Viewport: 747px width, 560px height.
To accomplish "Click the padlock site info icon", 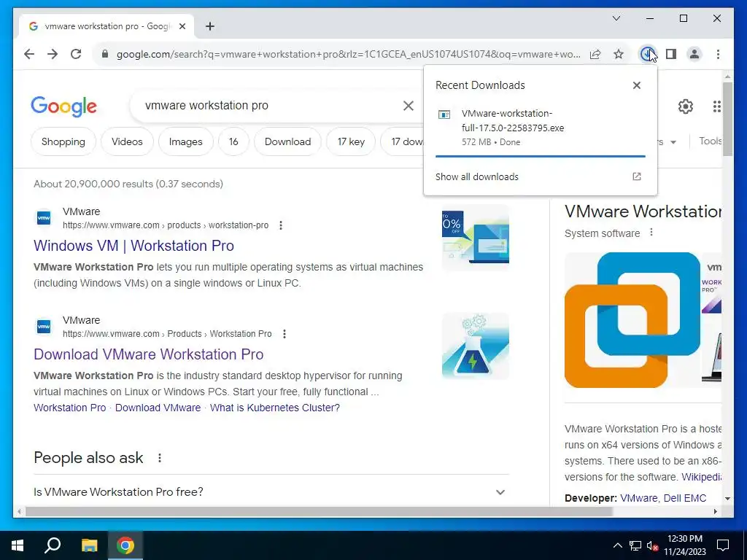I will 105,54.
